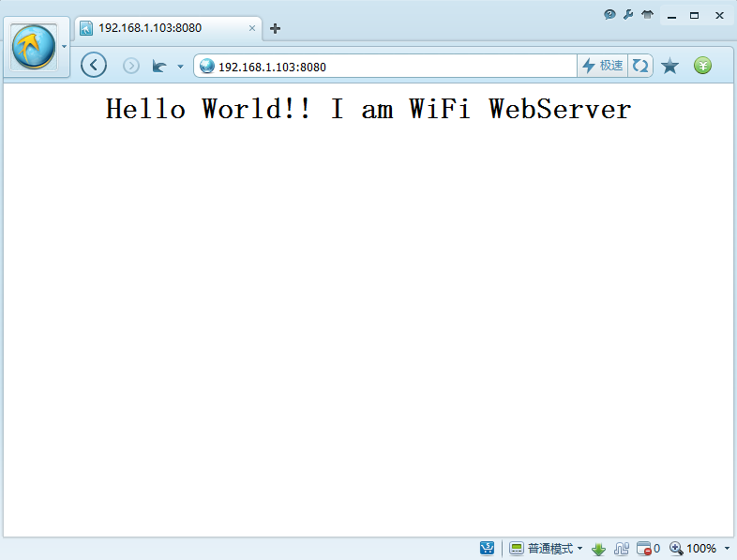
Task: Open downloads with green arrow icon
Action: pos(598,549)
